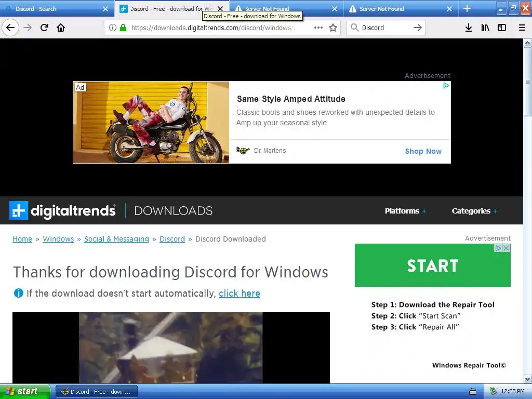Viewport: 532px width, 399px height.
Task: Close the Discord - Search tab
Action: tap(105, 9)
